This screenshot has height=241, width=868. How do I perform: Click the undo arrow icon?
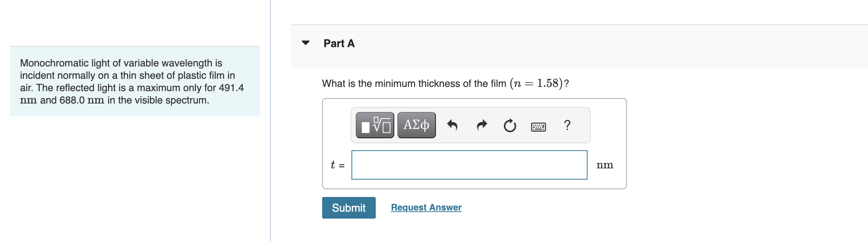(452, 125)
